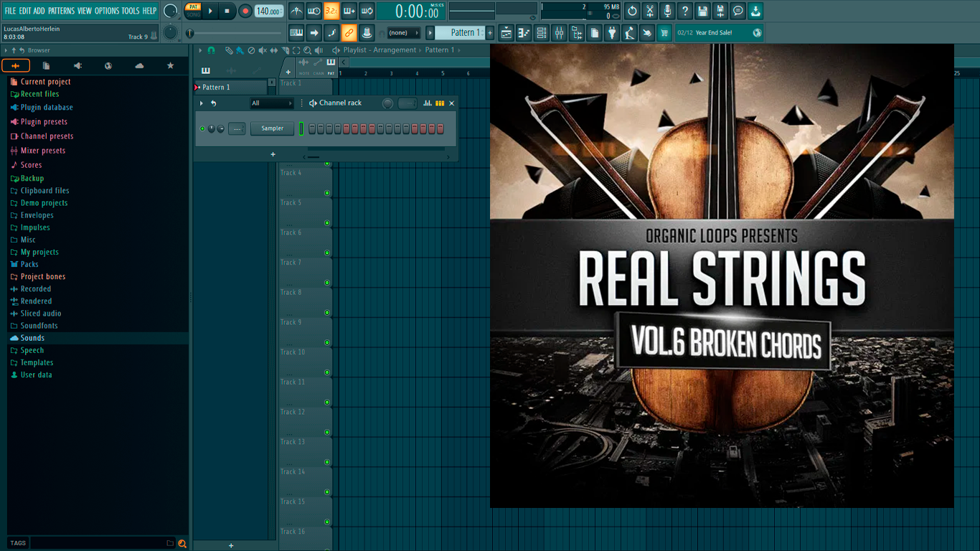Toggle loop recording icon
The width and height of the screenshot is (980, 551).
pyautogui.click(x=367, y=11)
